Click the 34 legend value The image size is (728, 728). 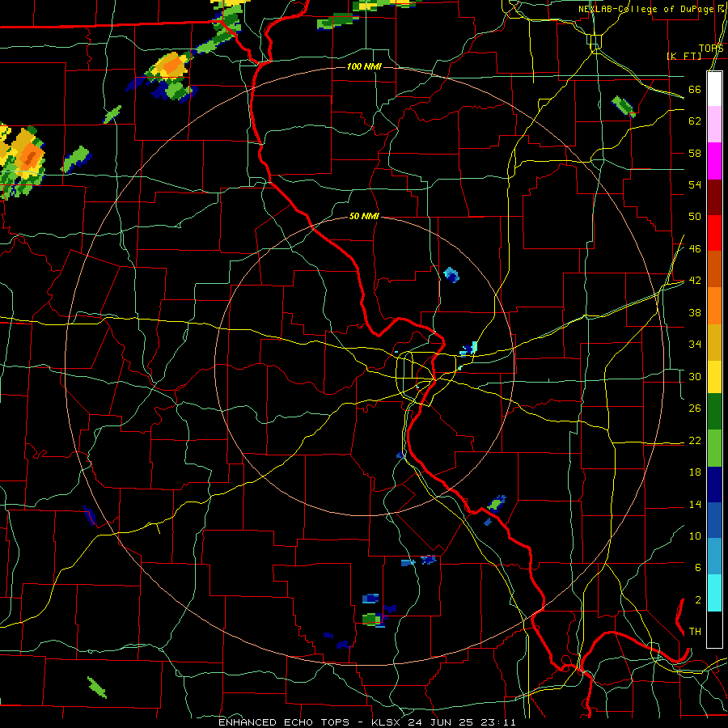tap(695, 345)
